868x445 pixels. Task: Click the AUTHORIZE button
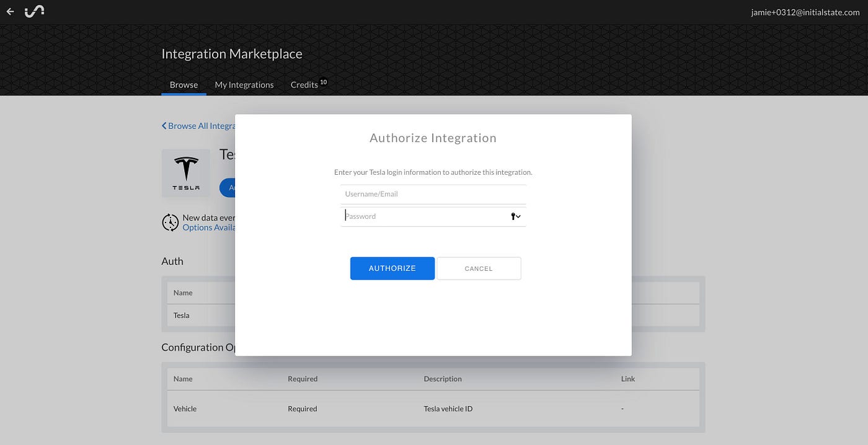point(392,268)
